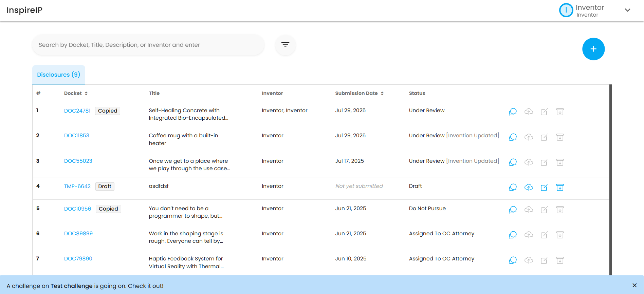Image resolution: width=644 pixels, height=294 pixels.
Task: Click the disclosure search input field
Action: pos(148,45)
